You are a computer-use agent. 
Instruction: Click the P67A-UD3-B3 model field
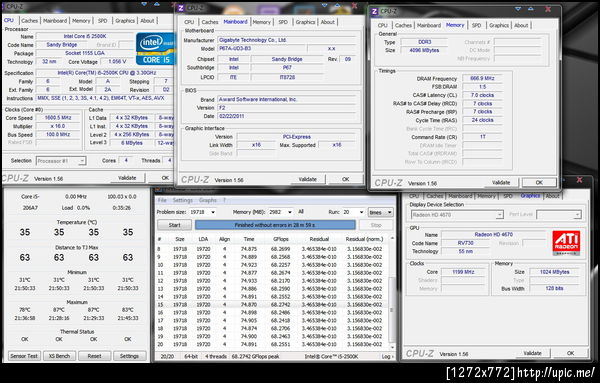(261, 49)
